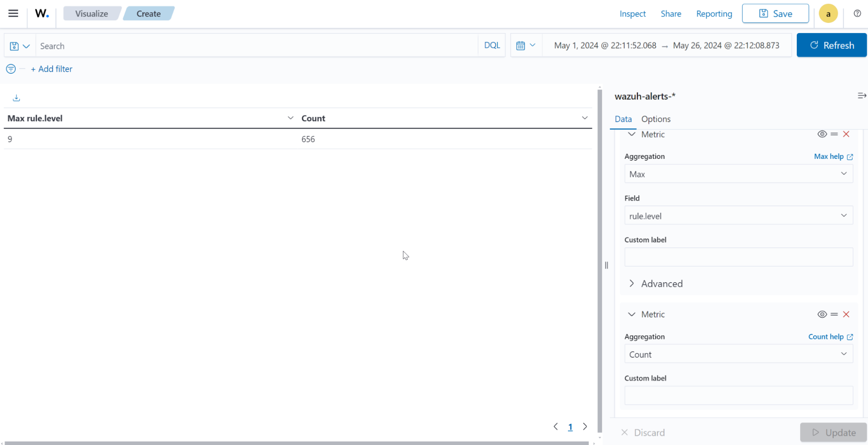
Task: Open the Max rule.level column header dropdown
Action: 290,118
